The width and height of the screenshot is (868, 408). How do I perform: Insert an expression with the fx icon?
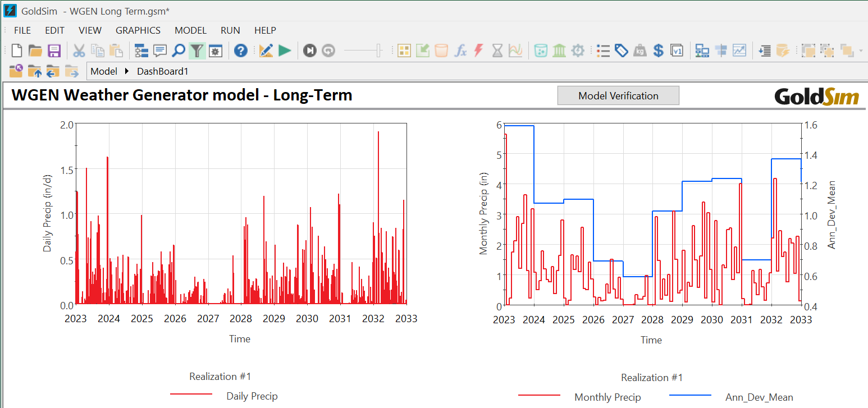(x=460, y=51)
